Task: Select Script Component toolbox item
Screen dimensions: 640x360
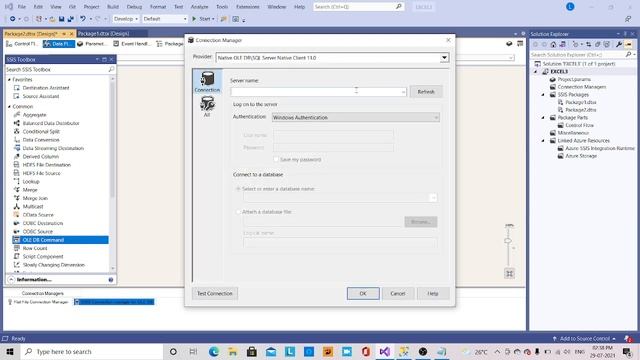Action: pyautogui.click(x=43, y=256)
